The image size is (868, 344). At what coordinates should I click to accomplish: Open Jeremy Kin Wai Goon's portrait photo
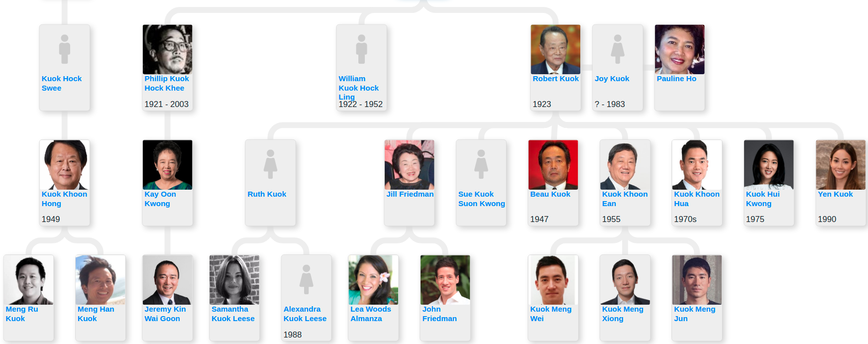point(168,280)
